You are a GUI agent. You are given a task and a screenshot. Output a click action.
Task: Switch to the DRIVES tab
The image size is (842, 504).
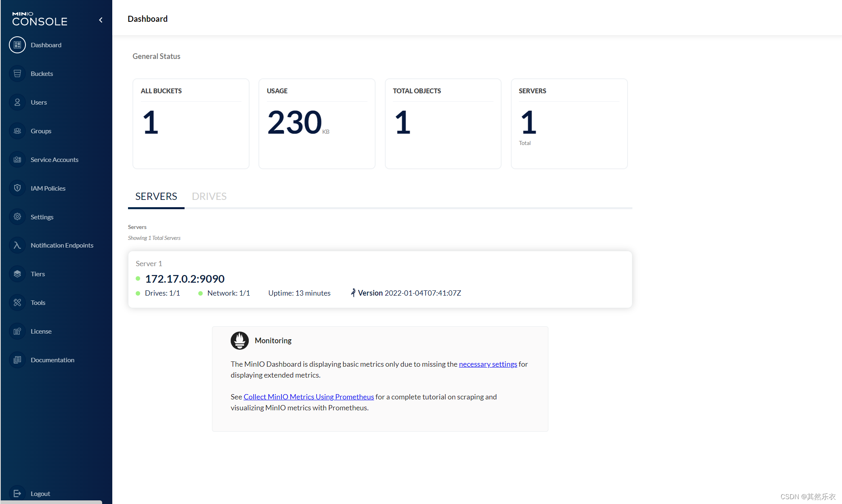click(209, 197)
